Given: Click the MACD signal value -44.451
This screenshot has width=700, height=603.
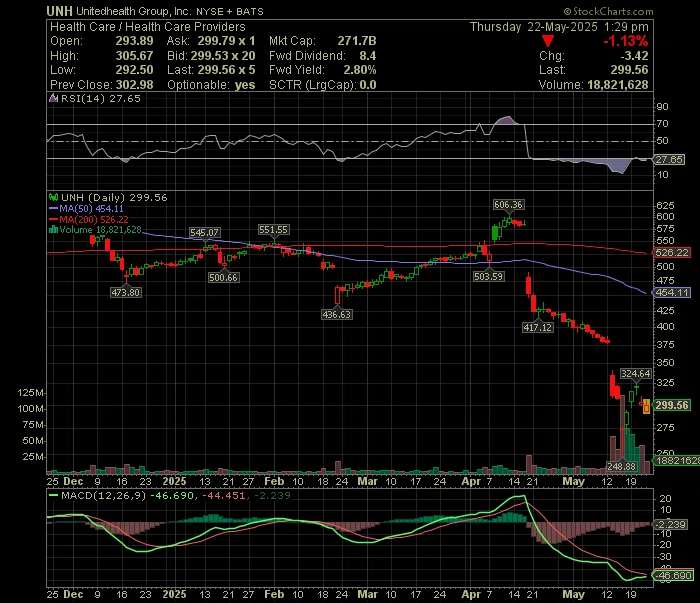Looking at the screenshot, I should pos(224,496).
